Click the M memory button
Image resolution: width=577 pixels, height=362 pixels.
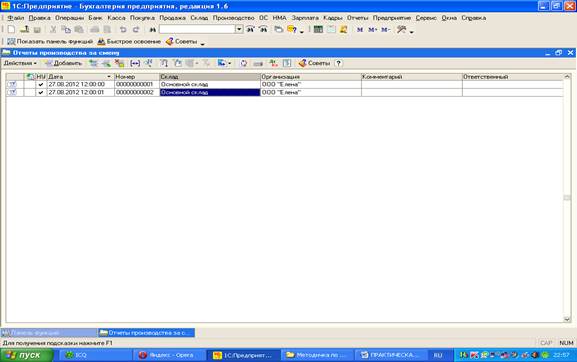(360, 29)
